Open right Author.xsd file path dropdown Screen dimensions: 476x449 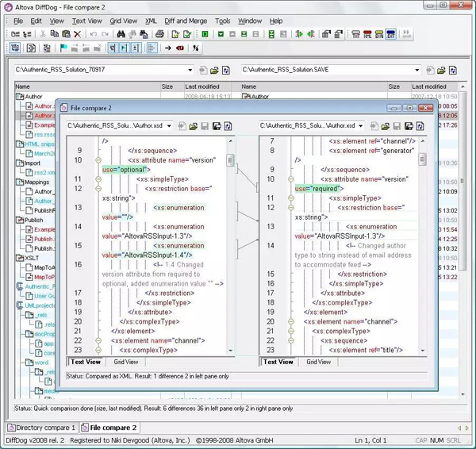361,125
